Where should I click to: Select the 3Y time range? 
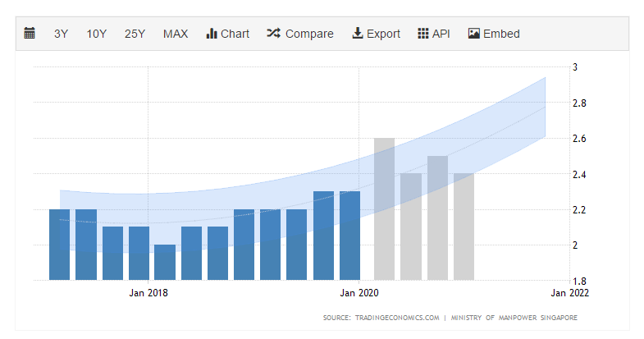[62, 34]
